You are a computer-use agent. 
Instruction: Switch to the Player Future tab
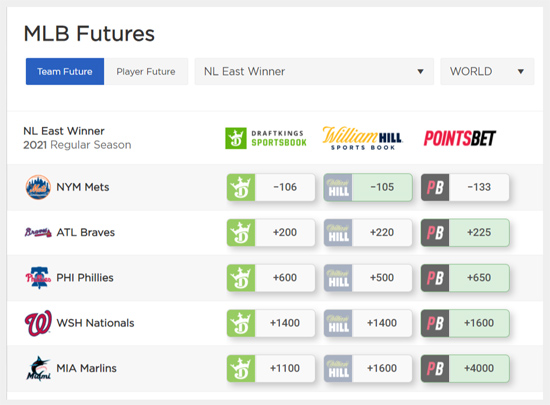(146, 72)
